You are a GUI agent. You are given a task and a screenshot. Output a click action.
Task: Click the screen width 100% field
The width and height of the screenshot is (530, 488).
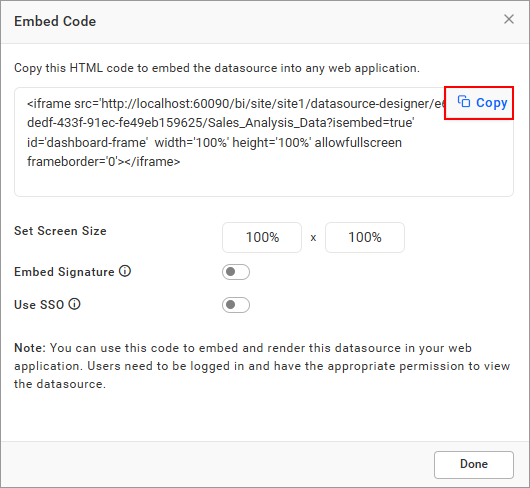[x=262, y=237]
